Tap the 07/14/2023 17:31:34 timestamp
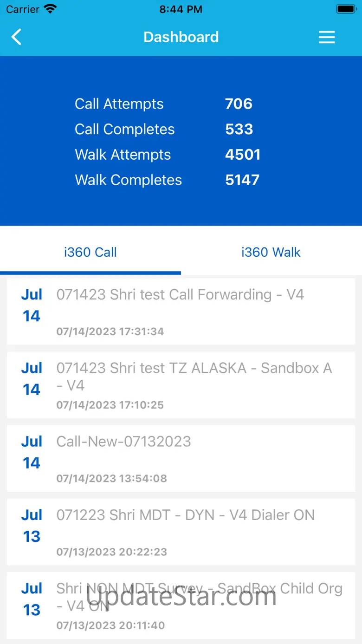The height and width of the screenshot is (644, 362). pyautogui.click(x=110, y=332)
